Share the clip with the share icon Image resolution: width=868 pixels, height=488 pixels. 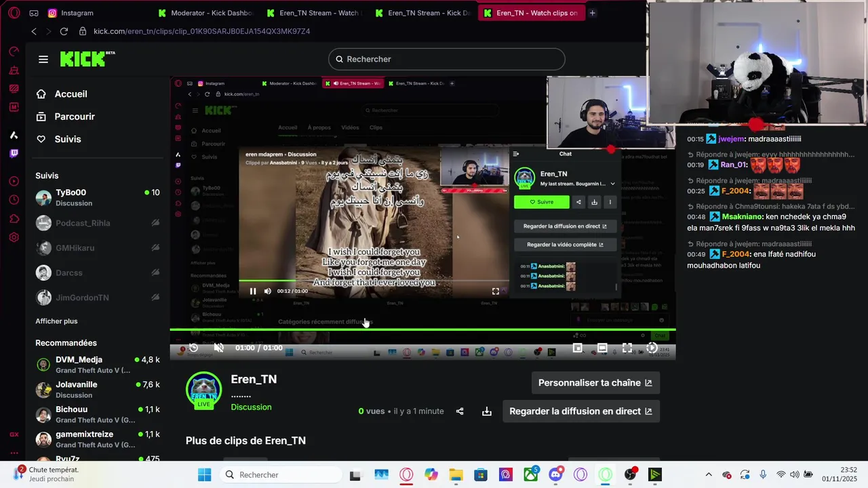pyautogui.click(x=460, y=411)
